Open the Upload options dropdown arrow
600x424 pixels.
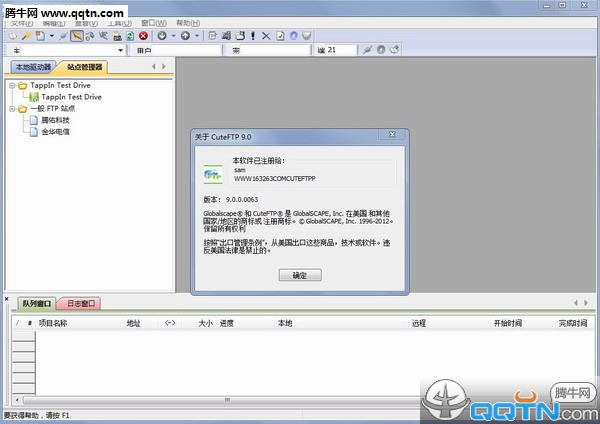coord(197,36)
